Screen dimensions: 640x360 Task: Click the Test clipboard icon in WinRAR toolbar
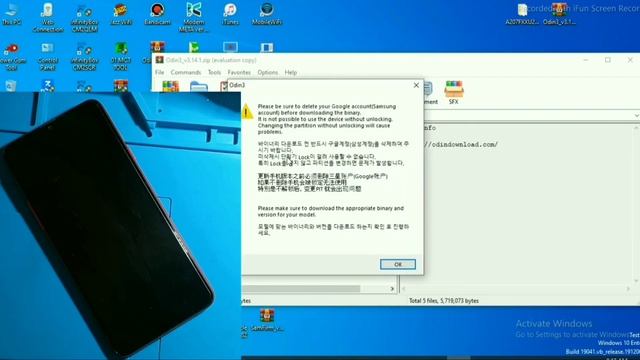pos(224,86)
